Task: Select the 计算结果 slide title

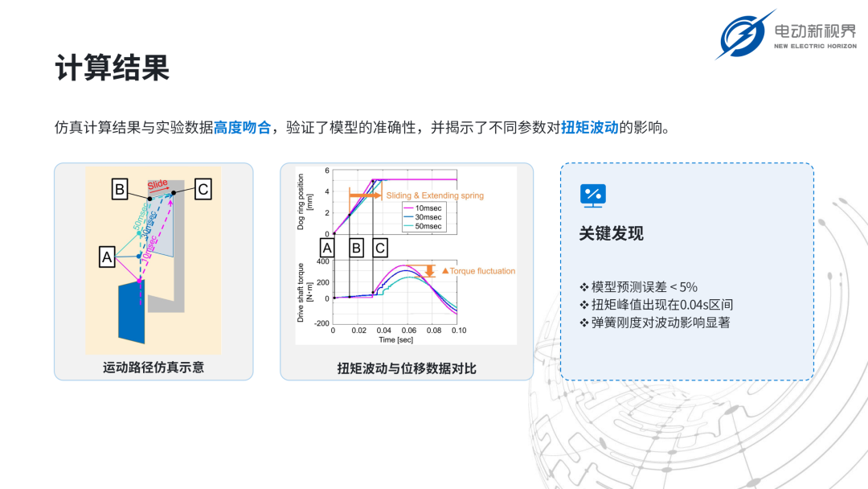Action: [x=113, y=68]
